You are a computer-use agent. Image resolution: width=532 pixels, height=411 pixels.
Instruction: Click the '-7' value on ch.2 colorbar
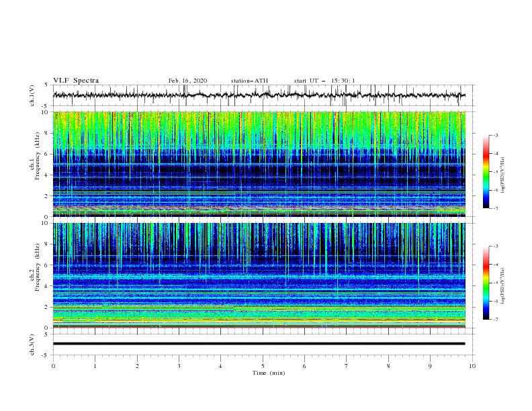(495, 320)
